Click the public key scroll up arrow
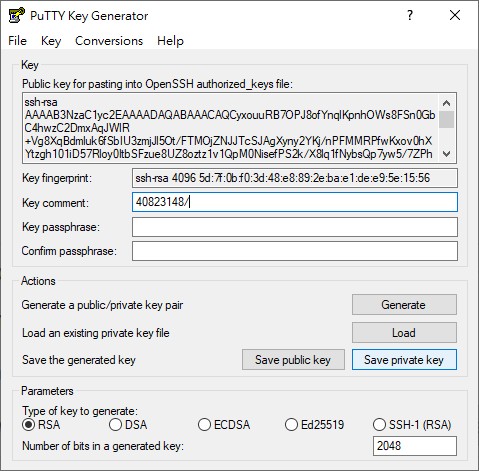479x471 pixels. [x=446, y=103]
